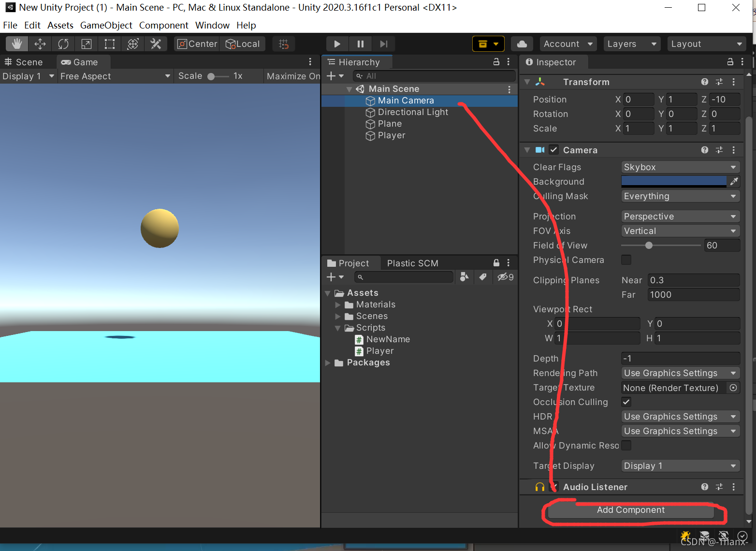Open Layers dropdown

(x=632, y=44)
